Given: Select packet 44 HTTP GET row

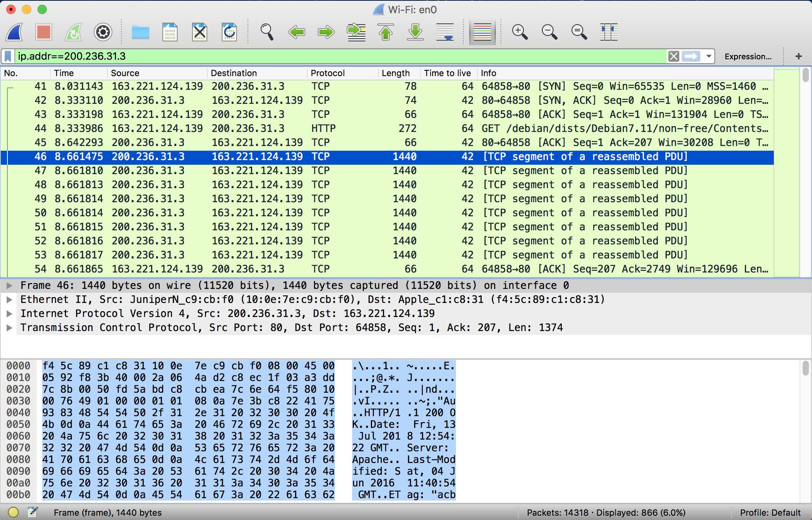Looking at the screenshot, I should (387, 128).
